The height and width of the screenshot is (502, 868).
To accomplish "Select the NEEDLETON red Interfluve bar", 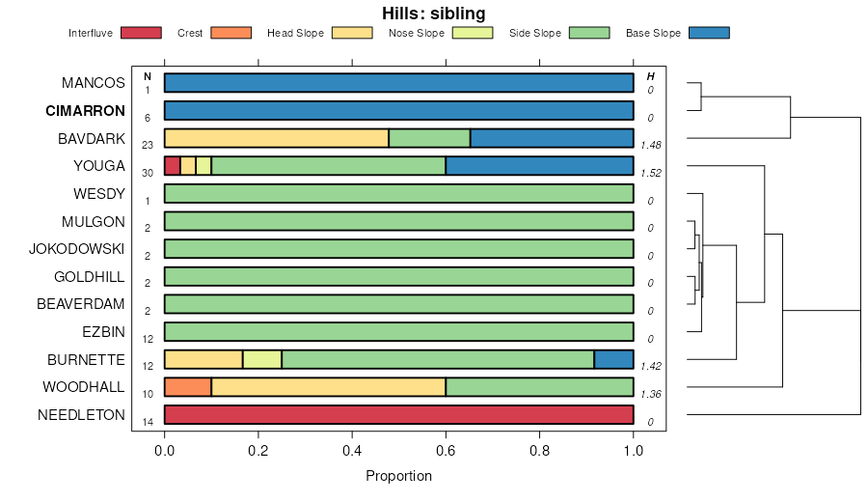I will (x=398, y=415).
